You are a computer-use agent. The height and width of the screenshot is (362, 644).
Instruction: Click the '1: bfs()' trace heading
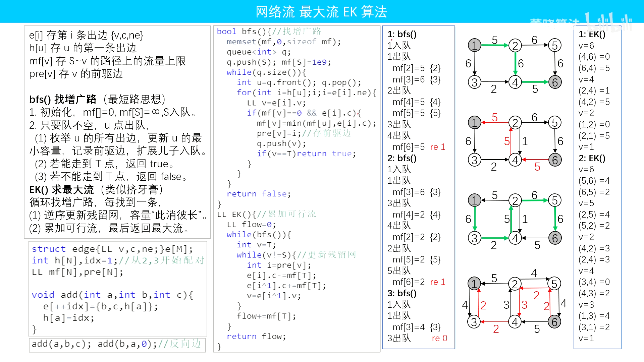[402, 34]
